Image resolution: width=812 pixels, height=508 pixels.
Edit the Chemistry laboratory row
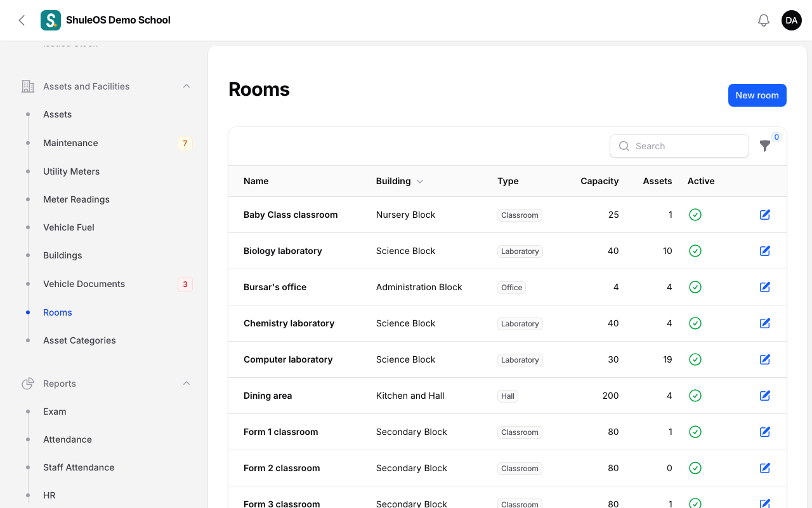[x=765, y=323]
